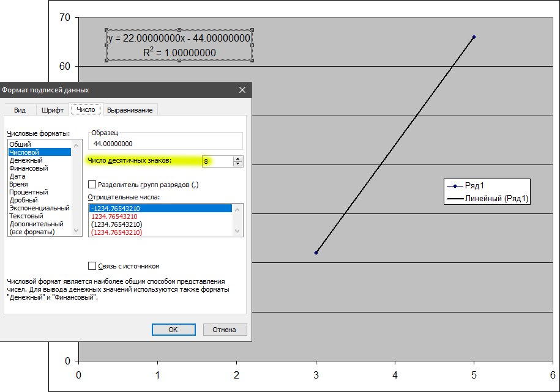The width and height of the screenshot is (560, 392).
Task: Close the Формат подписей данных dialog
Action: click(243, 90)
